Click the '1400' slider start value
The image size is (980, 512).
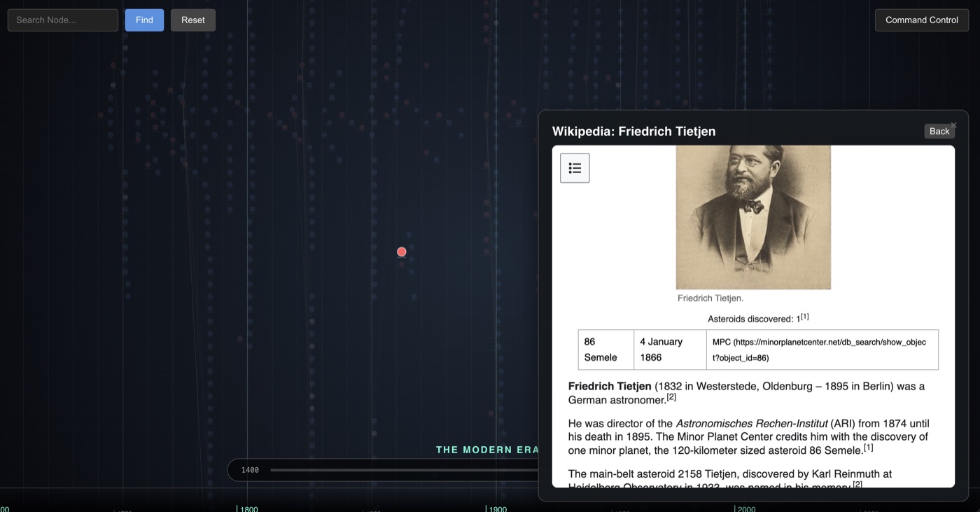(x=250, y=470)
